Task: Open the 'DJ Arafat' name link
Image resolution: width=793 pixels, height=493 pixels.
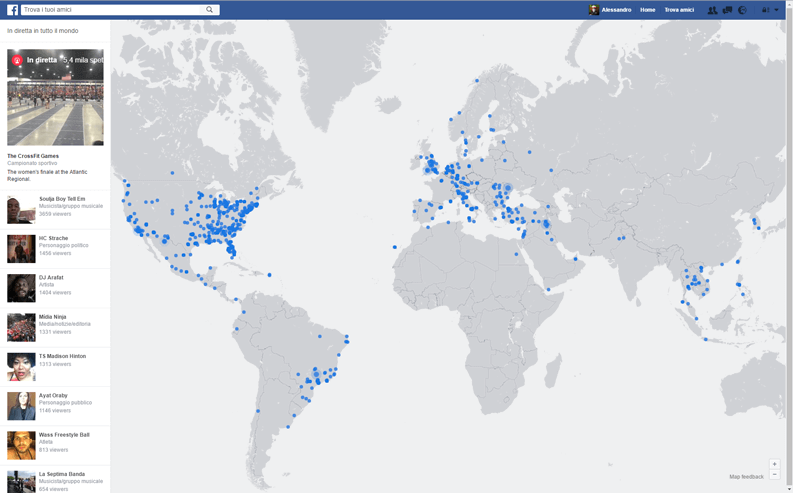Action: point(51,278)
